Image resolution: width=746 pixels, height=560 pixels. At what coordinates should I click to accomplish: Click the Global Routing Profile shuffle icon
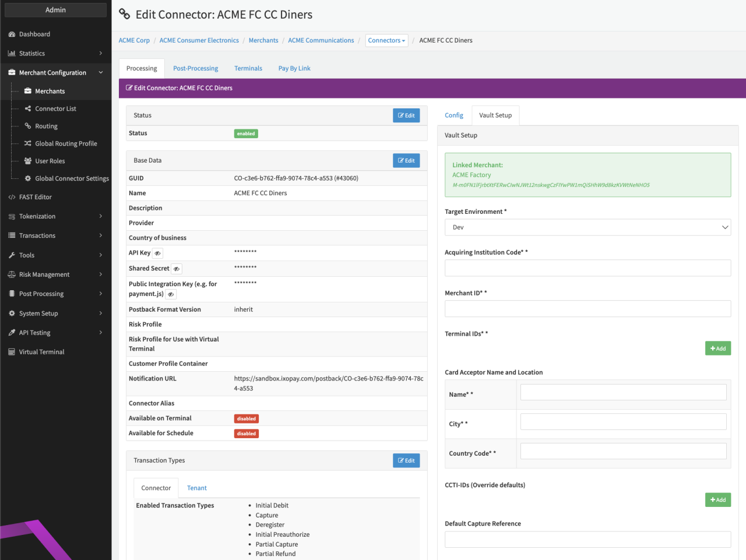28,144
